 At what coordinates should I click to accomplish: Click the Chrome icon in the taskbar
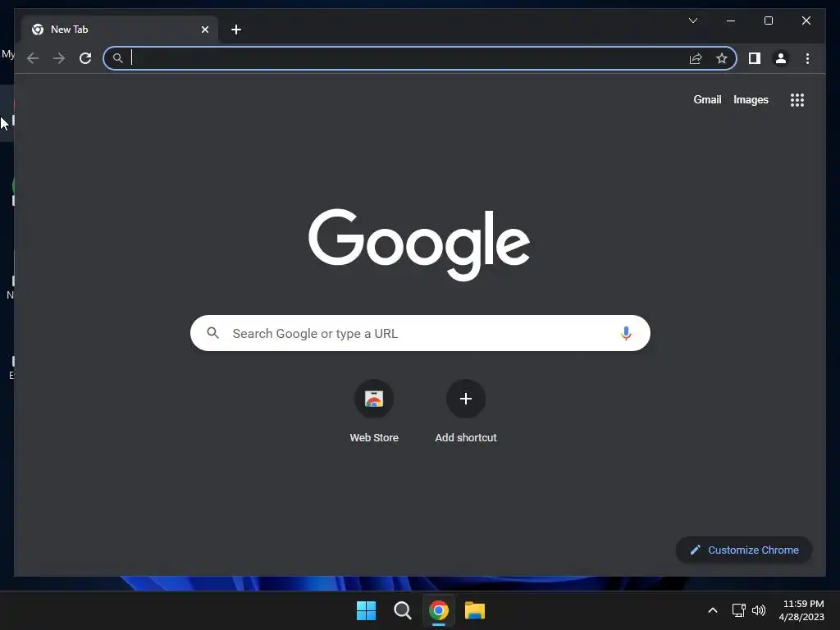[439, 610]
